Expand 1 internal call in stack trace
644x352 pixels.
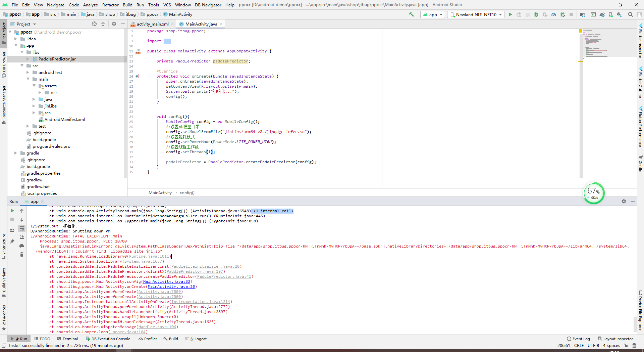tap(273, 211)
